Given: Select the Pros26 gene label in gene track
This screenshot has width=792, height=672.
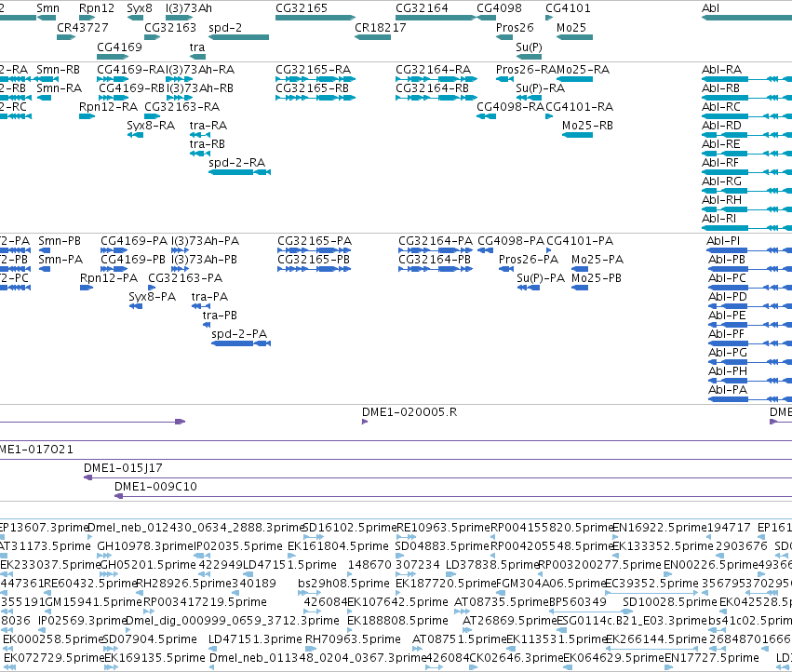Looking at the screenshot, I should click(515, 27).
